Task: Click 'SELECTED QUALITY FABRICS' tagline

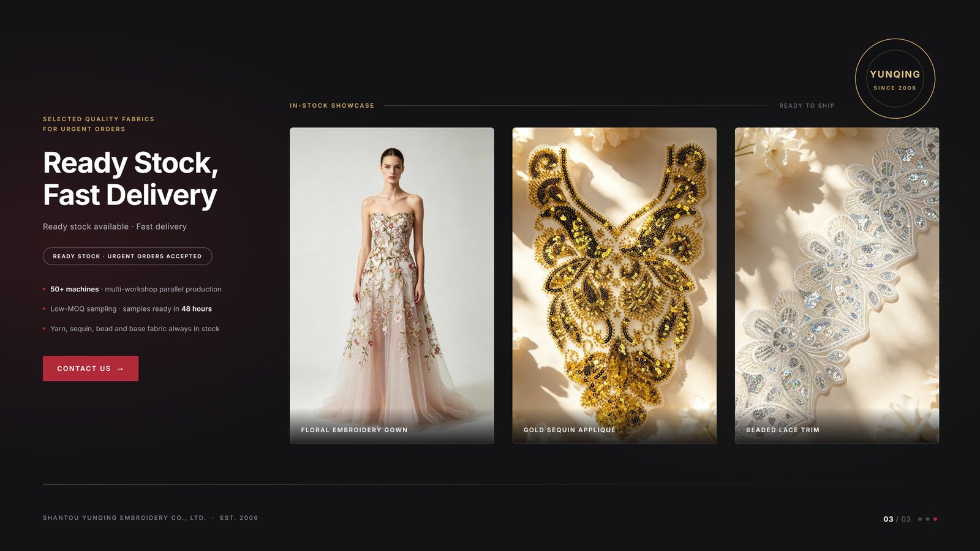Action: (x=99, y=119)
